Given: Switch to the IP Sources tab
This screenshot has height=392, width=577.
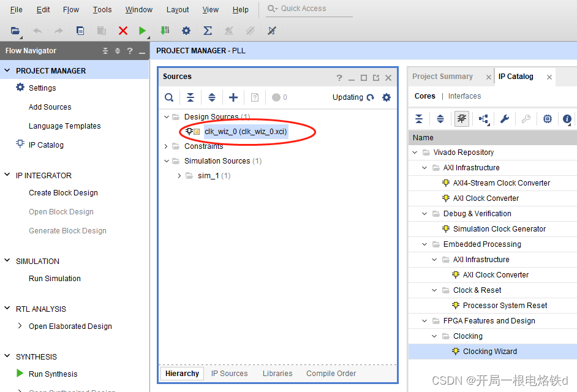Looking at the screenshot, I should [229, 373].
